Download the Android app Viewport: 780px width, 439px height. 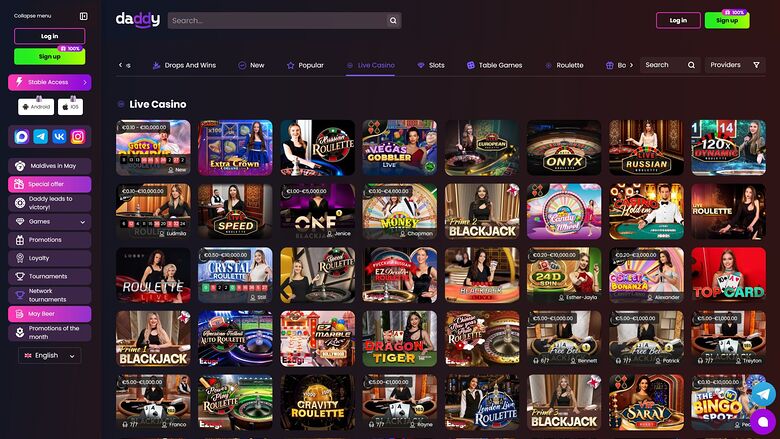pyautogui.click(x=36, y=106)
